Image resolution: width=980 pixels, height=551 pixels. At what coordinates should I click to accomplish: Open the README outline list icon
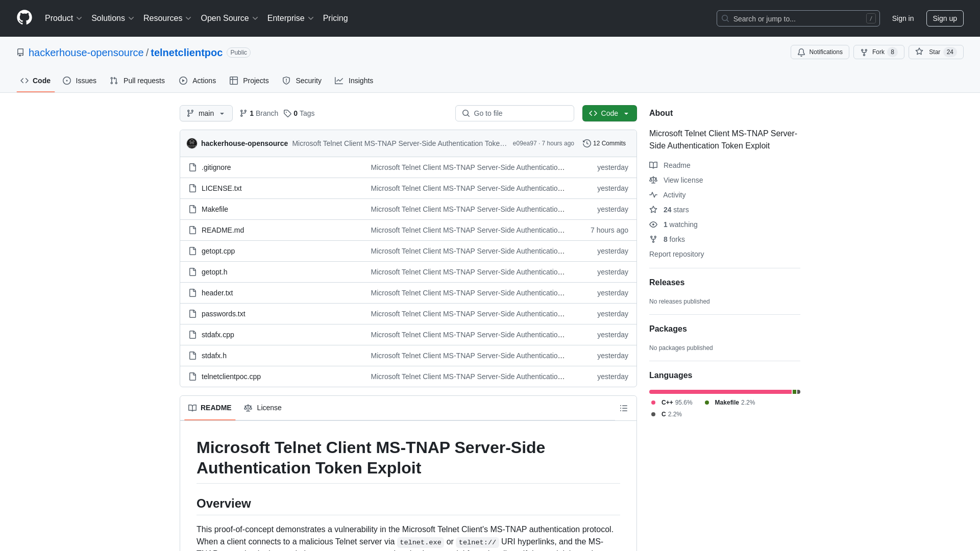click(x=623, y=408)
